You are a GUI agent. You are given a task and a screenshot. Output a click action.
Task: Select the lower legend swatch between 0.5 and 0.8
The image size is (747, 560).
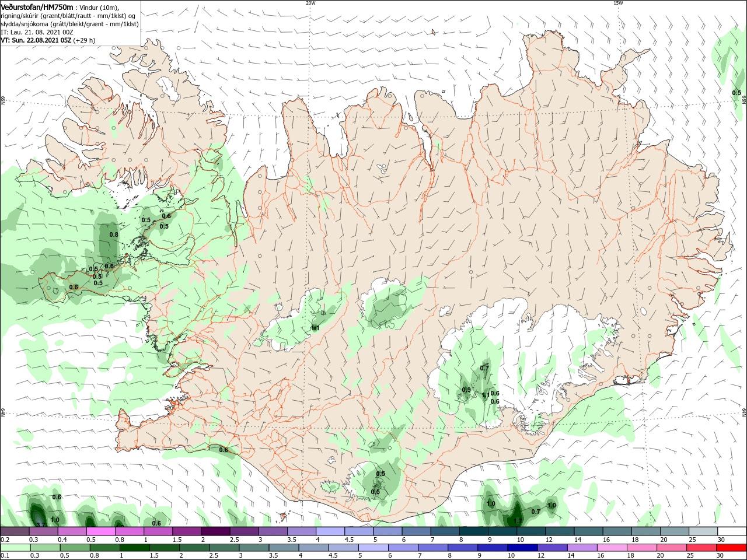pos(75,548)
